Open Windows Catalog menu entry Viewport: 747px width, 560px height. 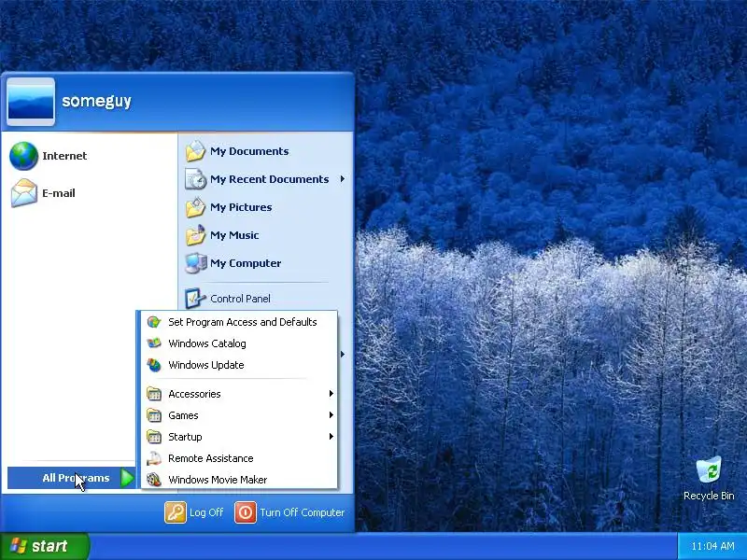pyautogui.click(x=239, y=343)
